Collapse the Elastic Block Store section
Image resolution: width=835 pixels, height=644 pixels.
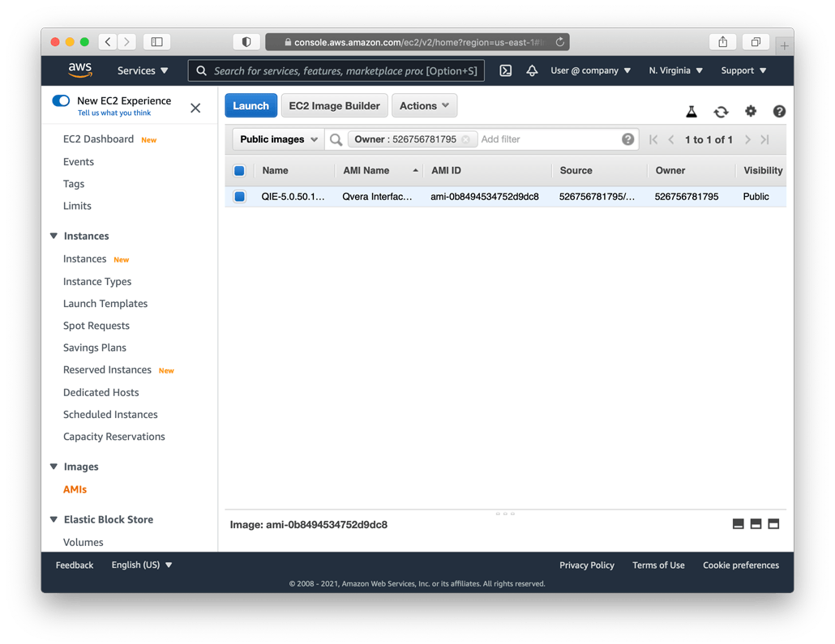pyautogui.click(x=54, y=519)
